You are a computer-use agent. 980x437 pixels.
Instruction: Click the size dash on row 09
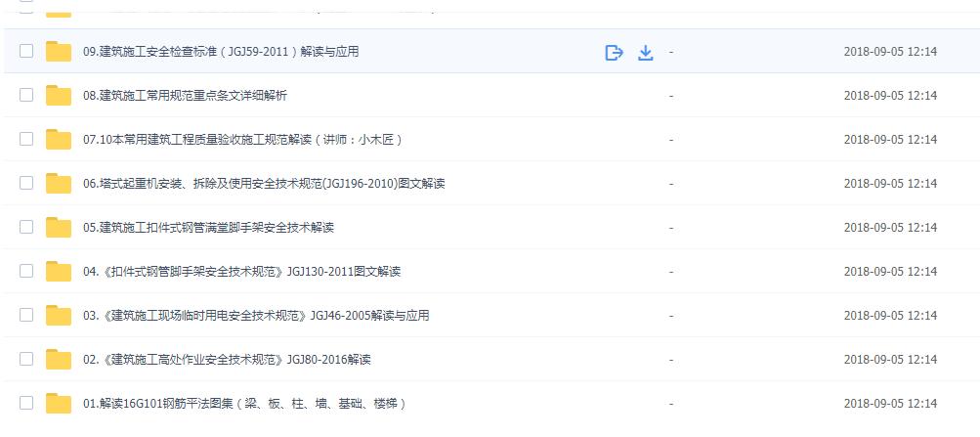click(x=670, y=52)
